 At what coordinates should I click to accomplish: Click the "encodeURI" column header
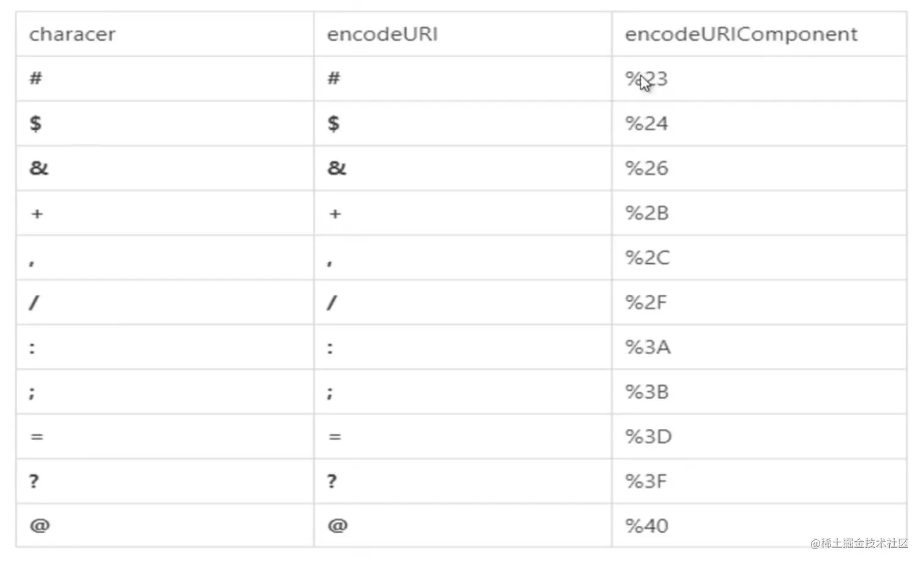click(382, 34)
